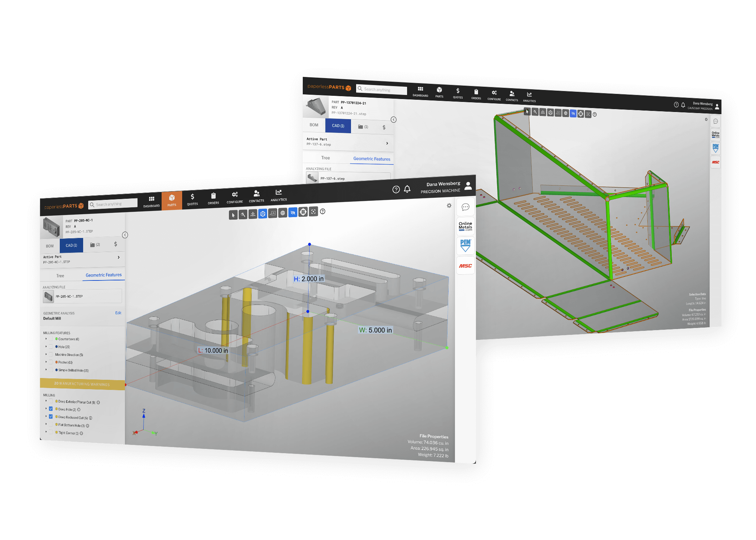The height and width of the screenshot is (540, 756).
Task: Expand the Tight Corner (1) warning
Action: point(46,432)
